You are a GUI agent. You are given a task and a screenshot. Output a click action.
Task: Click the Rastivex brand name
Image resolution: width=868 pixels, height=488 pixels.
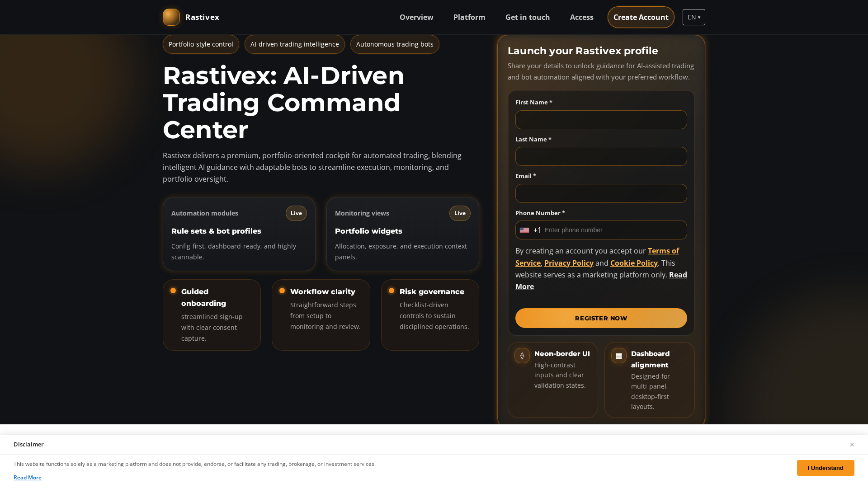point(202,17)
